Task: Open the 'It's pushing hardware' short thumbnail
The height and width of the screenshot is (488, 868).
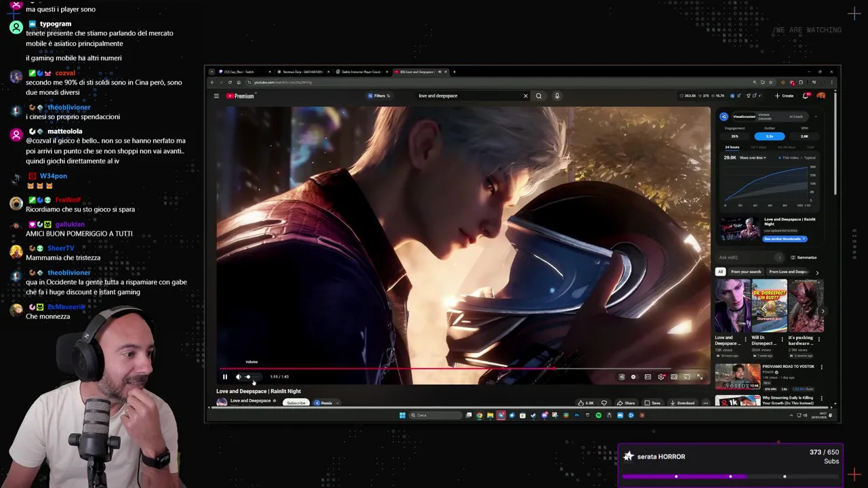Action: 806,306
